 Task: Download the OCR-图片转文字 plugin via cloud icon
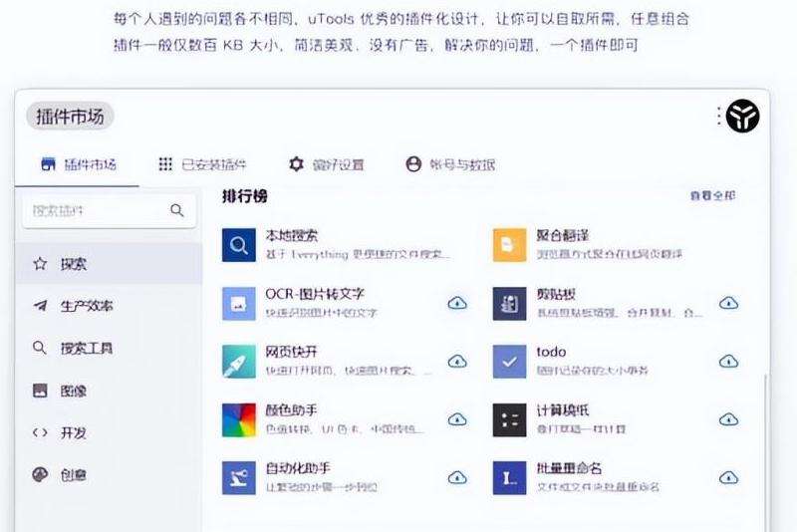(457, 303)
